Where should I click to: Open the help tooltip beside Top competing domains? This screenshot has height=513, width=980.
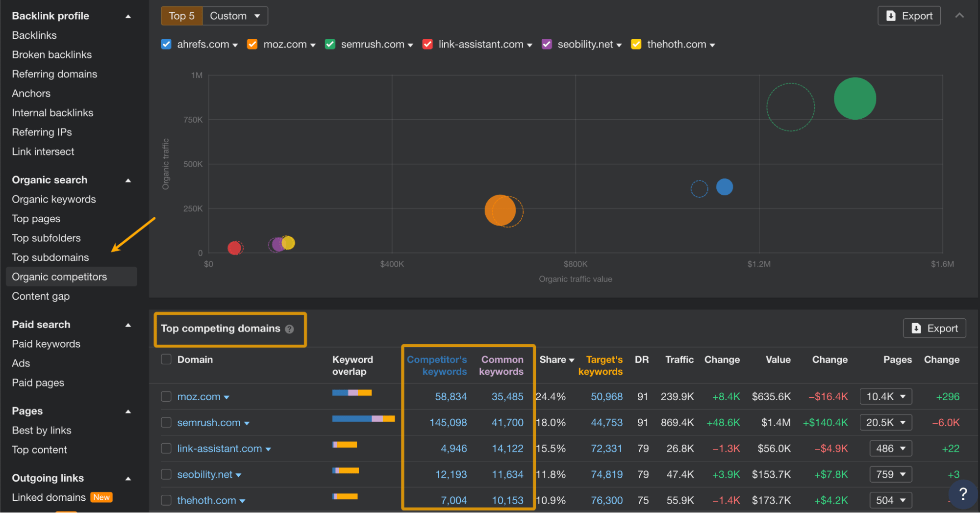pyautogui.click(x=288, y=329)
